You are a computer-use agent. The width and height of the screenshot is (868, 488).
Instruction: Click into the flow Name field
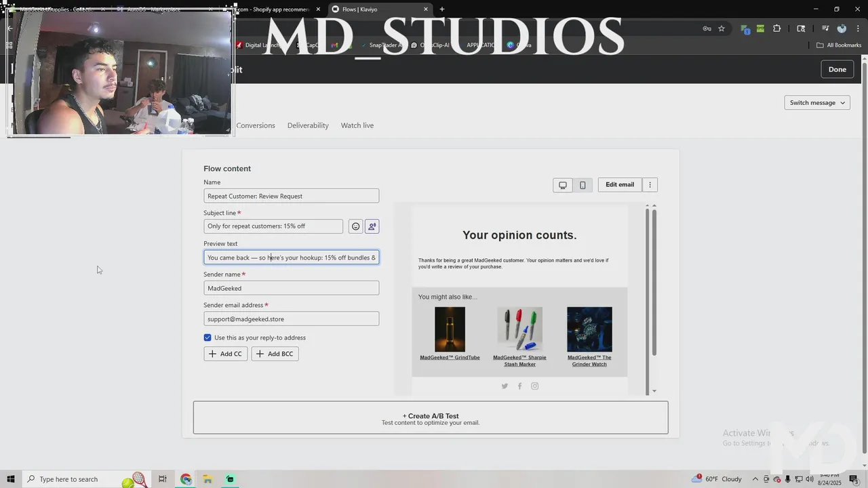[291, 196]
